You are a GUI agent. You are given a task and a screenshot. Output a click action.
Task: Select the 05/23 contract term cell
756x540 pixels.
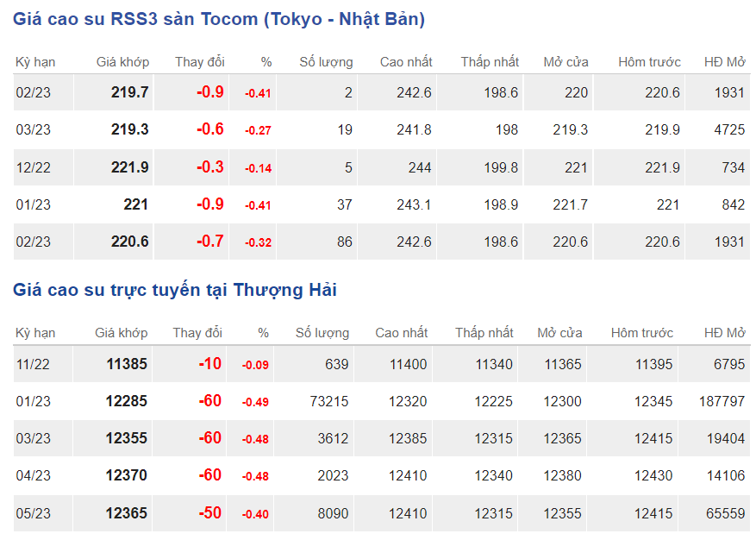click(x=33, y=513)
